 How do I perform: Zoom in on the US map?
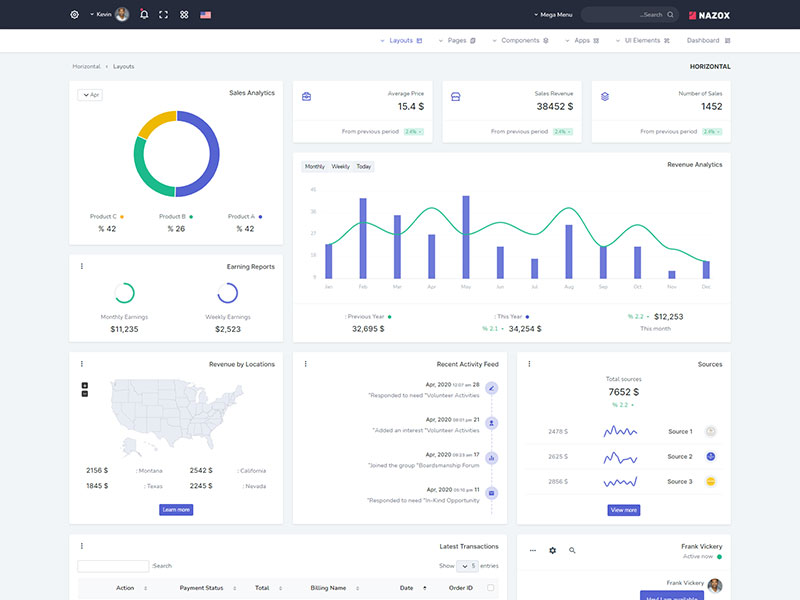(x=85, y=385)
